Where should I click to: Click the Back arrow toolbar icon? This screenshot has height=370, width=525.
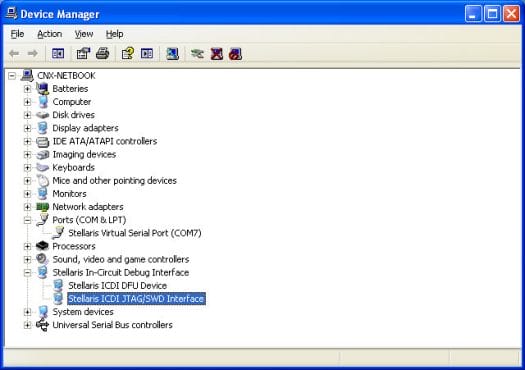(14, 54)
